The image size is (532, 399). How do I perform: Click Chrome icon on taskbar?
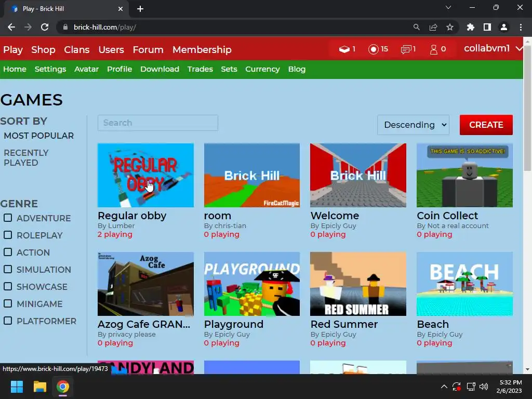click(x=63, y=387)
